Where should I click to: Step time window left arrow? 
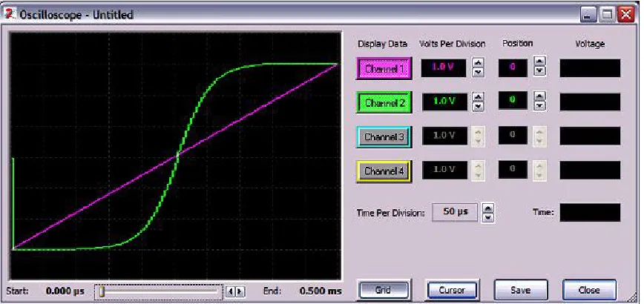tap(231, 291)
